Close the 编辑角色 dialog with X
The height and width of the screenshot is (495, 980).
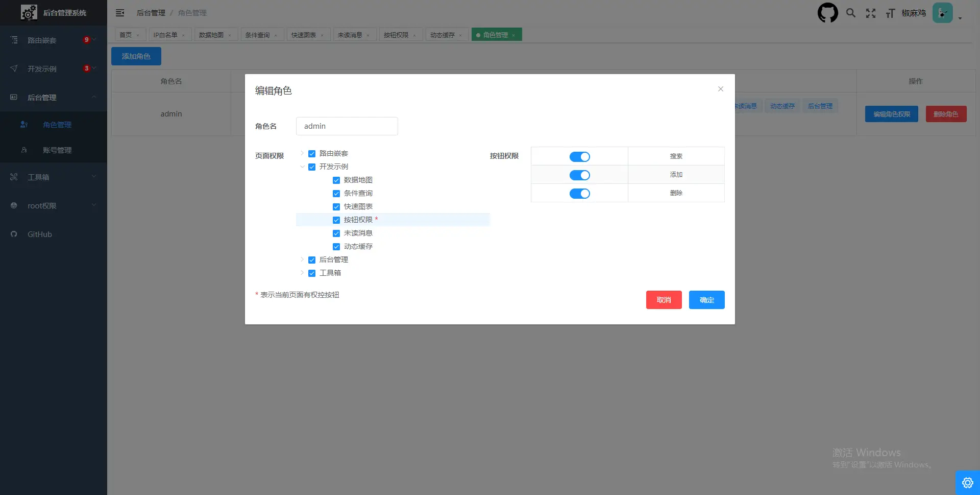[721, 89]
